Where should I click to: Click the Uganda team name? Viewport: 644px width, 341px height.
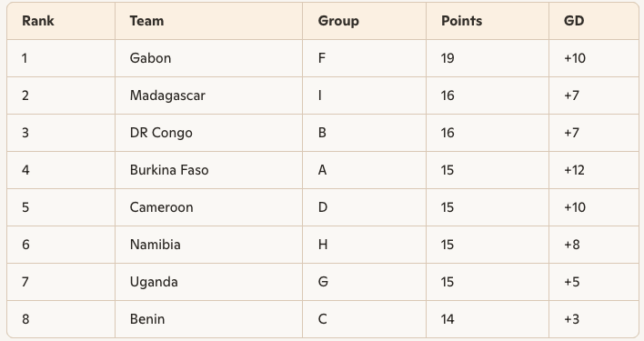pyautogui.click(x=154, y=282)
